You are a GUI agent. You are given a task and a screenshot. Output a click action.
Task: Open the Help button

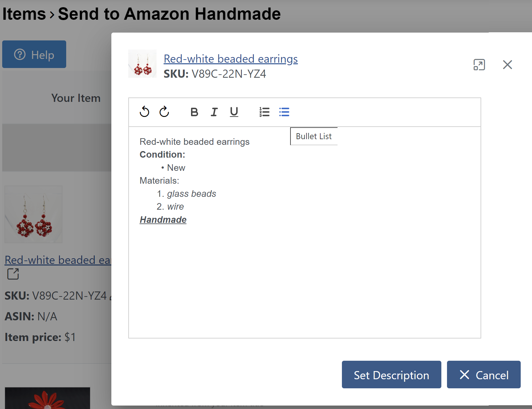(x=34, y=54)
